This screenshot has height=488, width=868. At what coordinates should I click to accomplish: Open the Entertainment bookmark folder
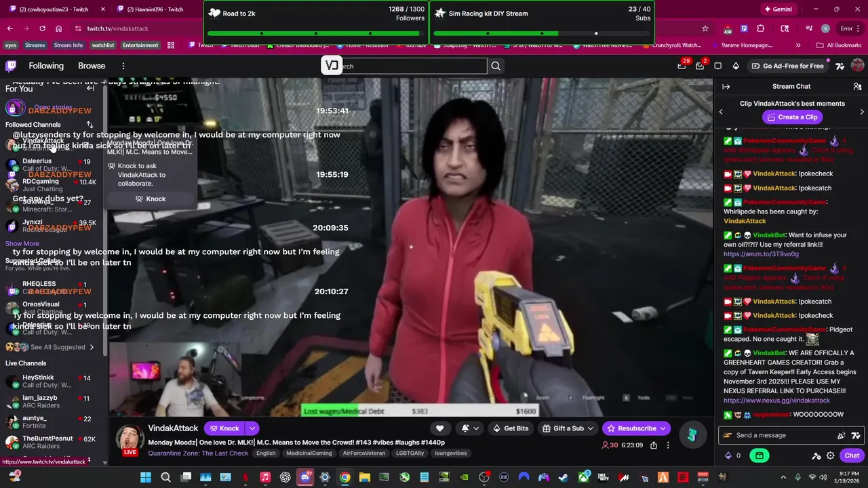[x=140, y=45]
